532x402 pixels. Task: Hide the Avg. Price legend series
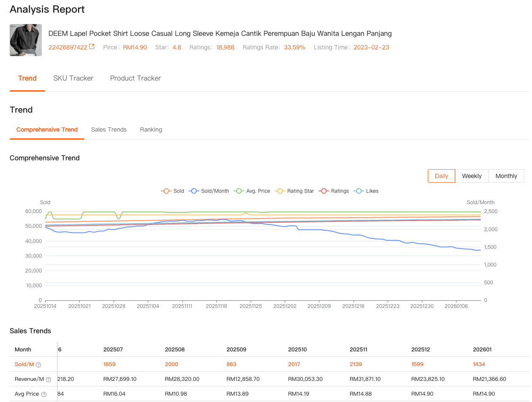point(252,191)
